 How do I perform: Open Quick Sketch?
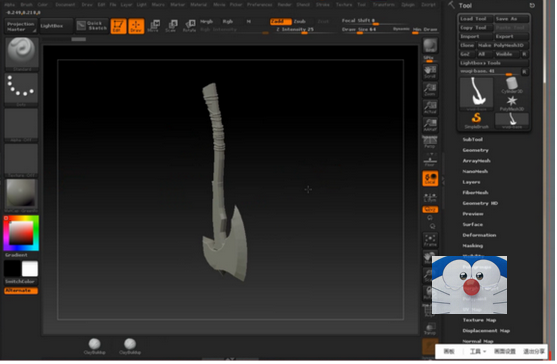[x=92, y=26]
